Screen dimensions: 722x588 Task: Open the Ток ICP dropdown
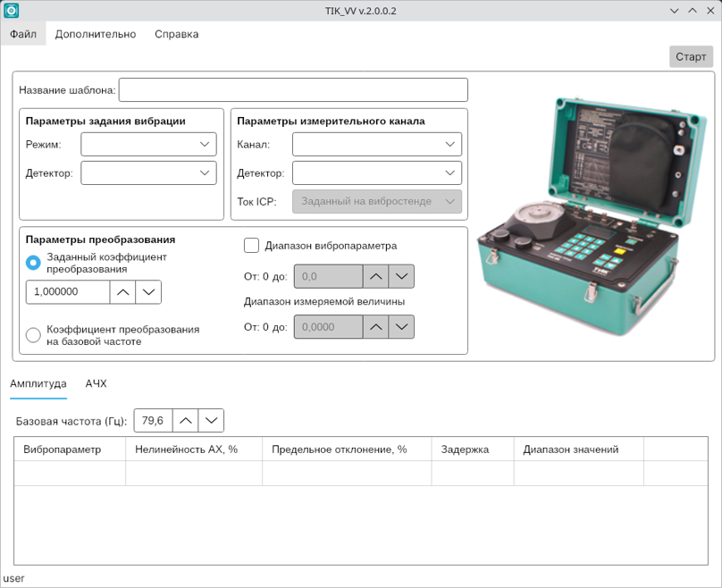[377, 201]
